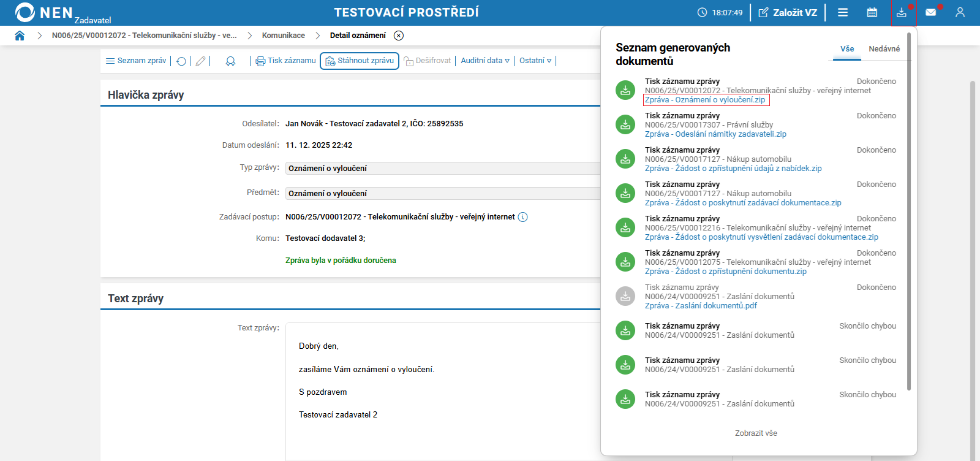Expand the Ostatní dropdown

[535, 61]
